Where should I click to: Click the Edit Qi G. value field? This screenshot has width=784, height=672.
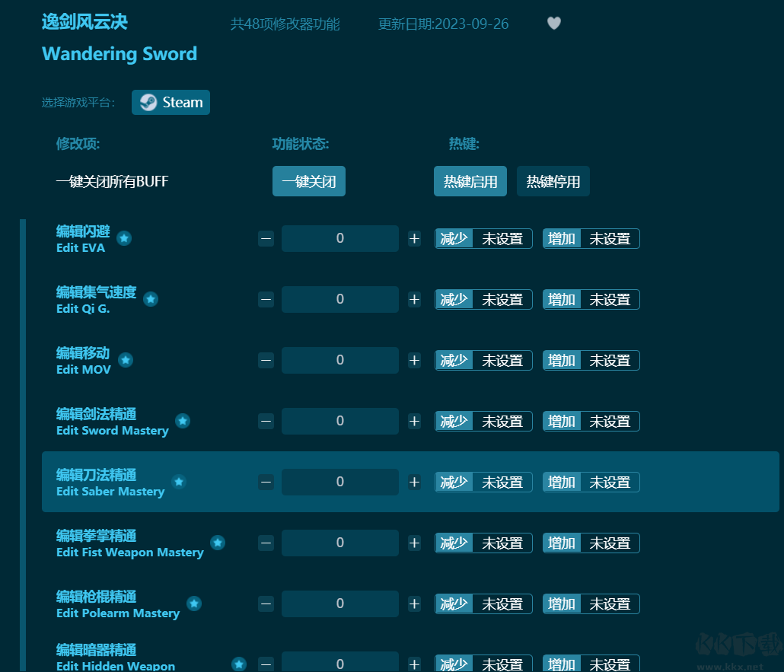[340, 300]
